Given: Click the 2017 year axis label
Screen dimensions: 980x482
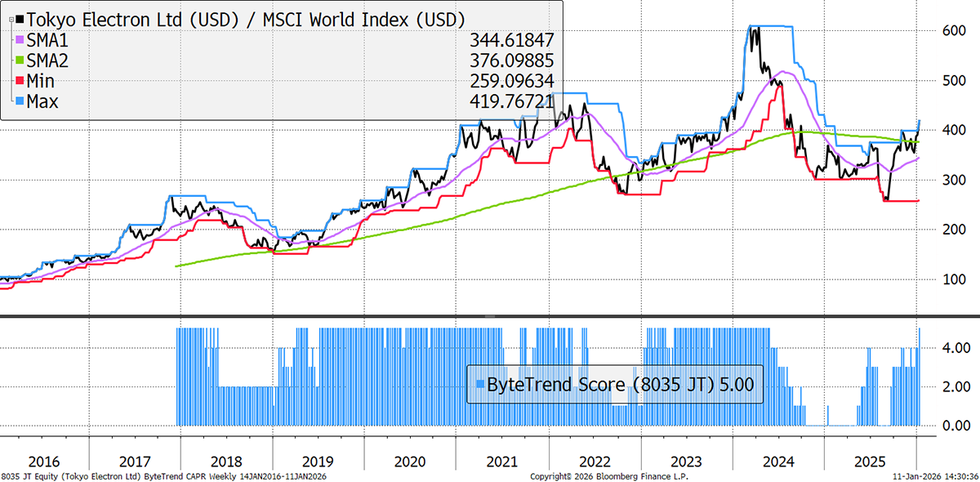Looking at the screenshot, I should point(135,461).
